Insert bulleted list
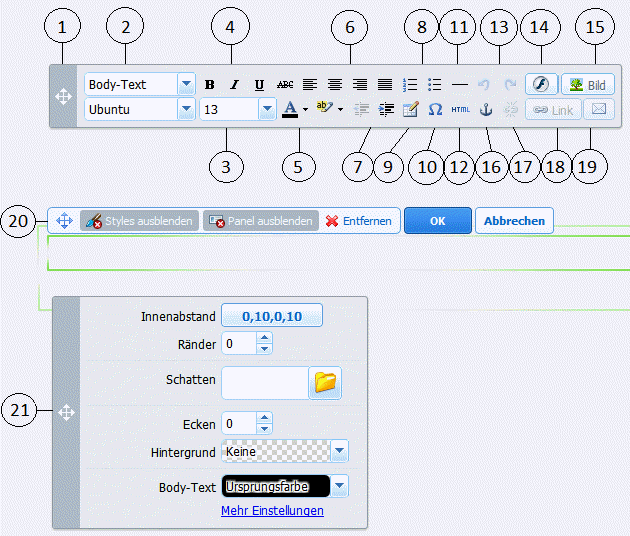The width and height of the screenshot is (630, 536). tap(435, 85)
